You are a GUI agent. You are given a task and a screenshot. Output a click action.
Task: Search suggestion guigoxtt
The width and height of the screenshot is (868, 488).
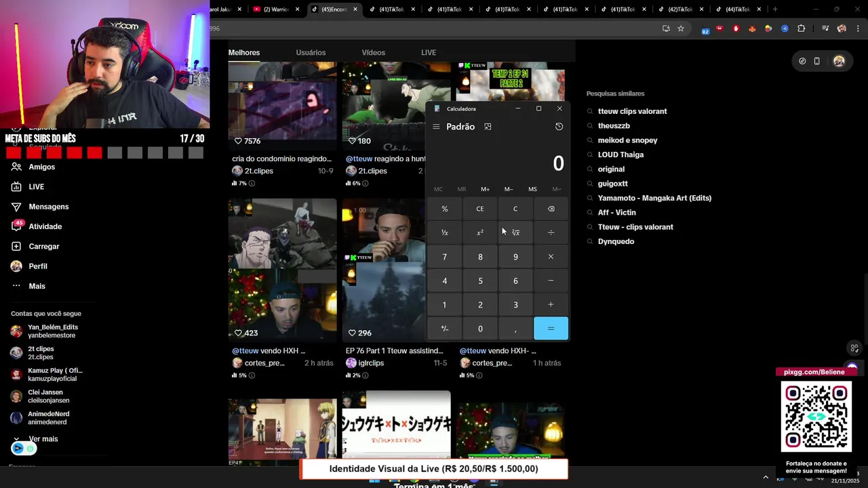pos(612,184)
